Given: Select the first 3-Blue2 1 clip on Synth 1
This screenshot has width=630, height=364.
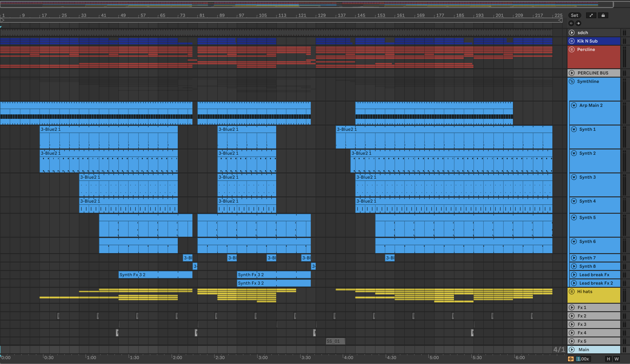Looking at the screenshot, I should 109,137.
